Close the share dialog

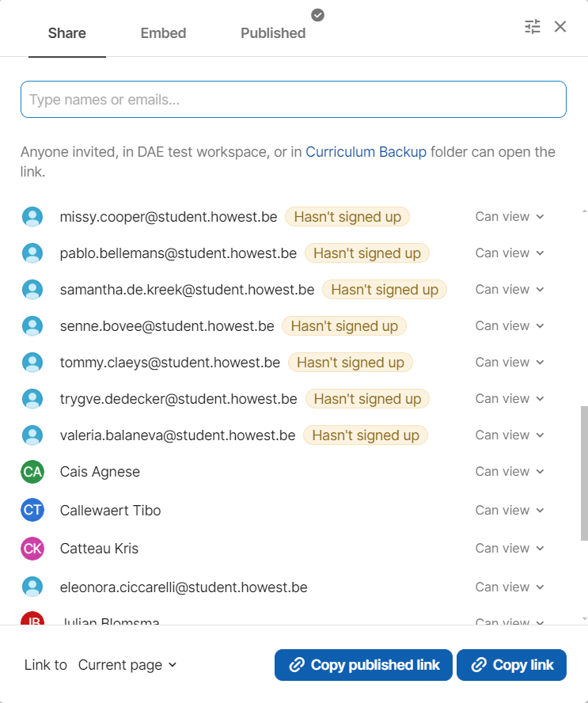[x=560, y=27]
